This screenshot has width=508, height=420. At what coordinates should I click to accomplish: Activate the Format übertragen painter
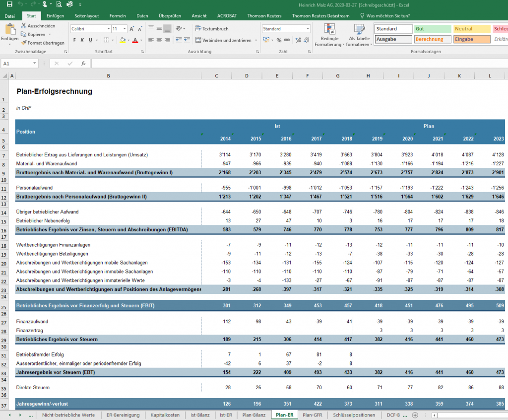point(43,43)
